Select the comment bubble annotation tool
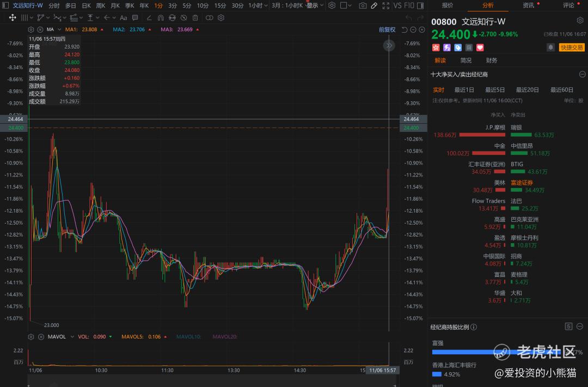Screen dimensions: 588x387 tap(136, 17)
